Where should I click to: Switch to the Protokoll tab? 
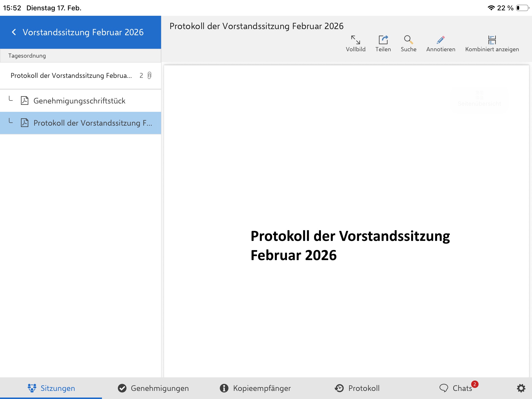(x=357, y=388)
